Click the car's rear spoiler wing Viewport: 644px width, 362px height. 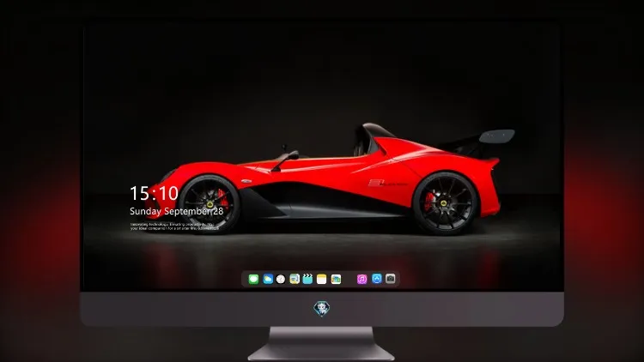tap(497, 136)
